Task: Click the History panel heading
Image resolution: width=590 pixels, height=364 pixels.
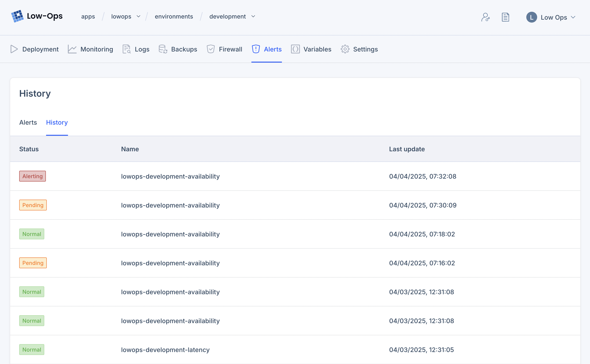Action: tap(35, 93)
